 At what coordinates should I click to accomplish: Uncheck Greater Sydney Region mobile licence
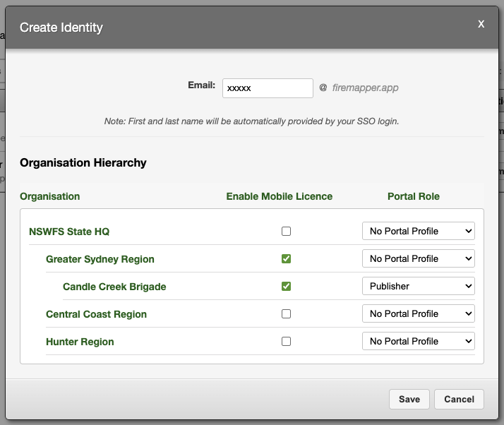pos(286,259)
